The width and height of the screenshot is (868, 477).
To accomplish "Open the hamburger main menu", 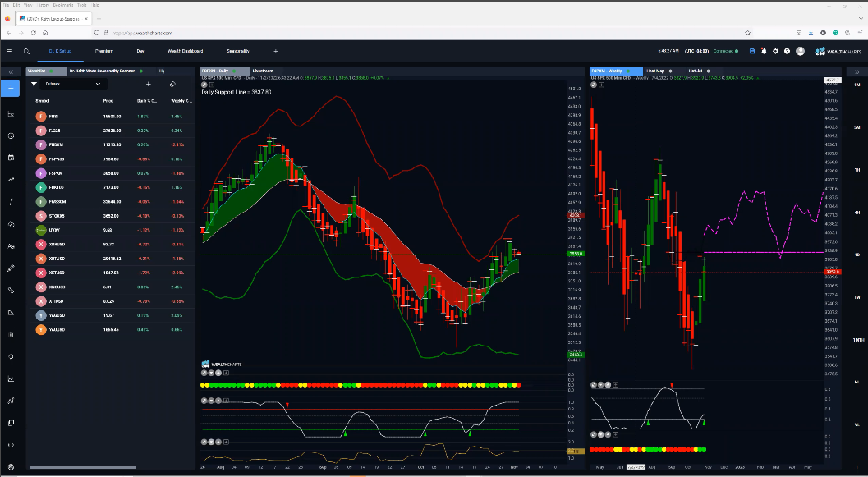I will click(9, 52).
